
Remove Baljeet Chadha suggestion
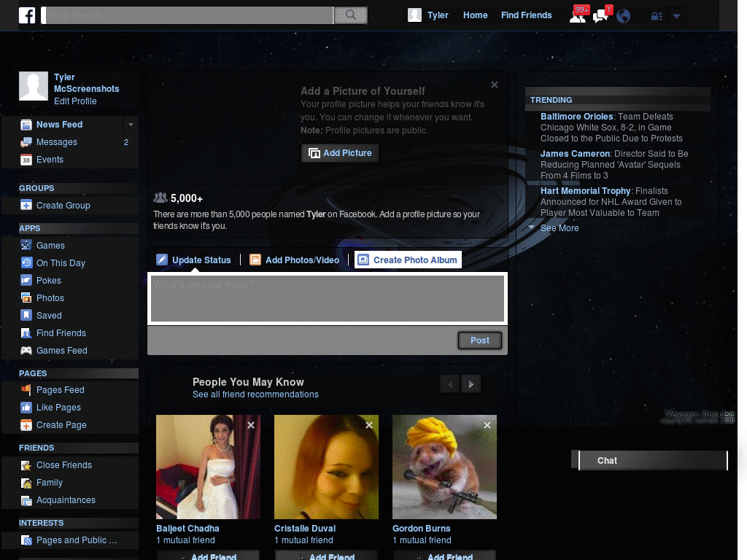[251, 425]
